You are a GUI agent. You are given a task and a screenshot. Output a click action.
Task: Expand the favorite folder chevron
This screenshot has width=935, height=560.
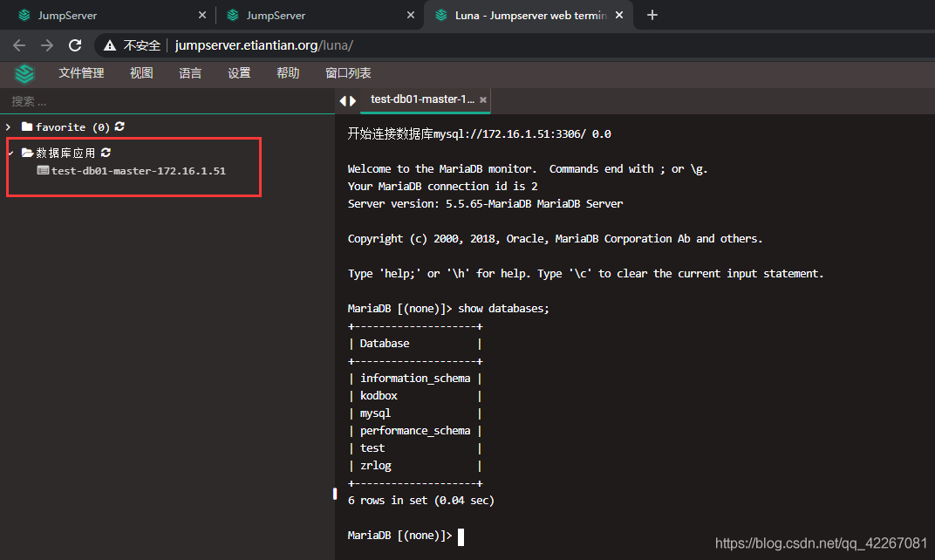(x=9, y=127)
